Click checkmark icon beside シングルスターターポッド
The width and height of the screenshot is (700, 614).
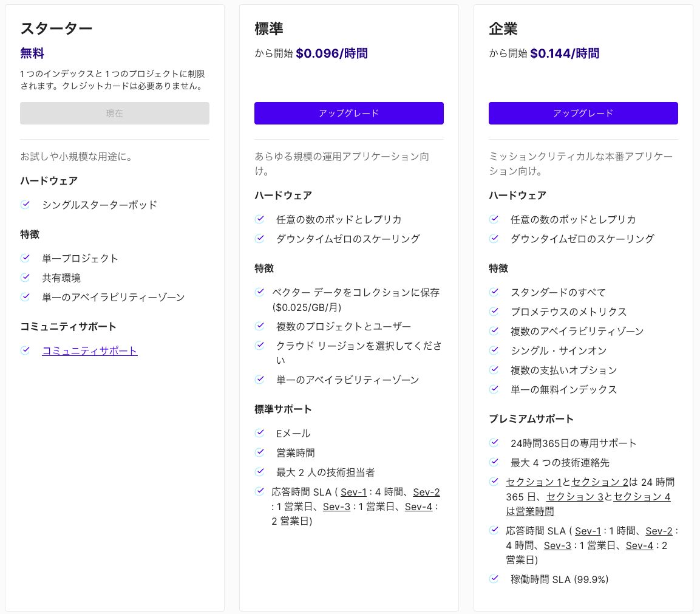point(25,205)
